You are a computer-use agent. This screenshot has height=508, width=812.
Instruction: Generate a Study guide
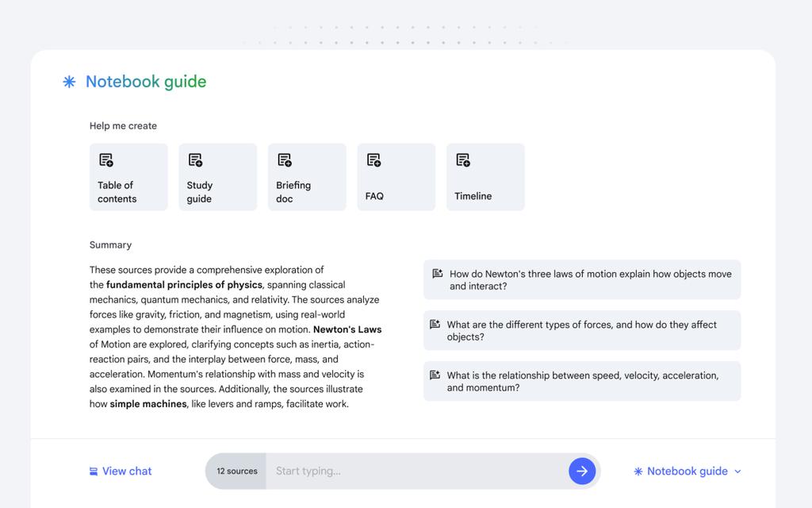pos(218,177)
